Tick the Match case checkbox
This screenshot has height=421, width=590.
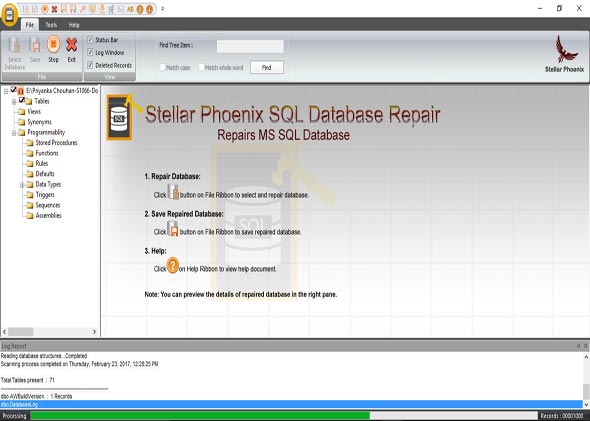click(x=163, y=67)
